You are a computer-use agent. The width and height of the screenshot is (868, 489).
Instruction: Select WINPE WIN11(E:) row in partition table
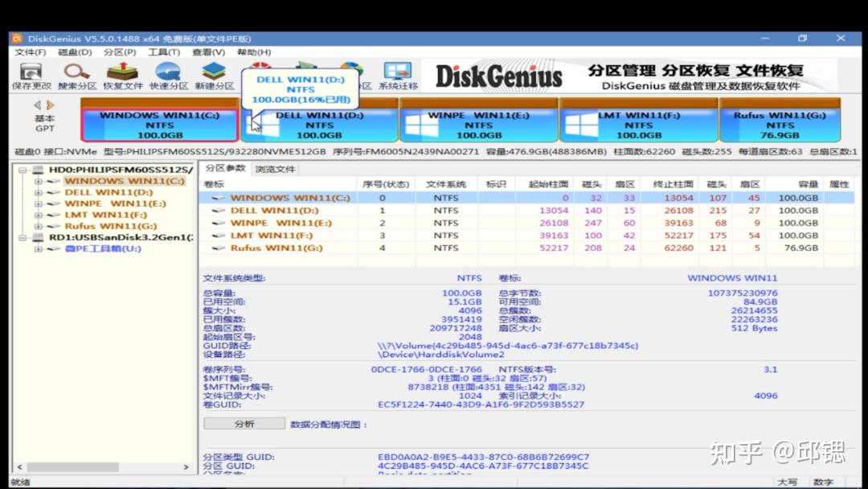pos(526,223)
